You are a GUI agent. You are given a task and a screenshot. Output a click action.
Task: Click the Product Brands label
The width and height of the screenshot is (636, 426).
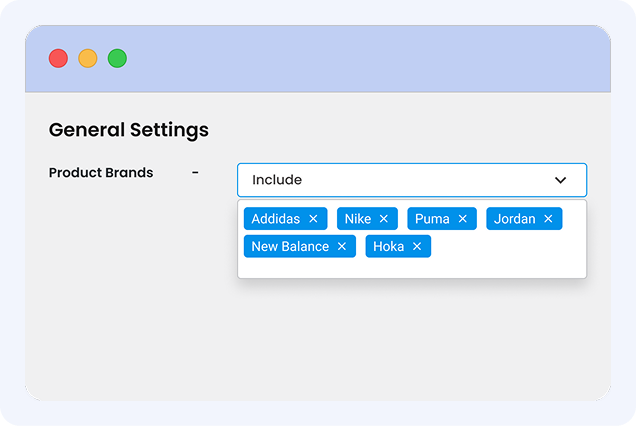[101, 172]
